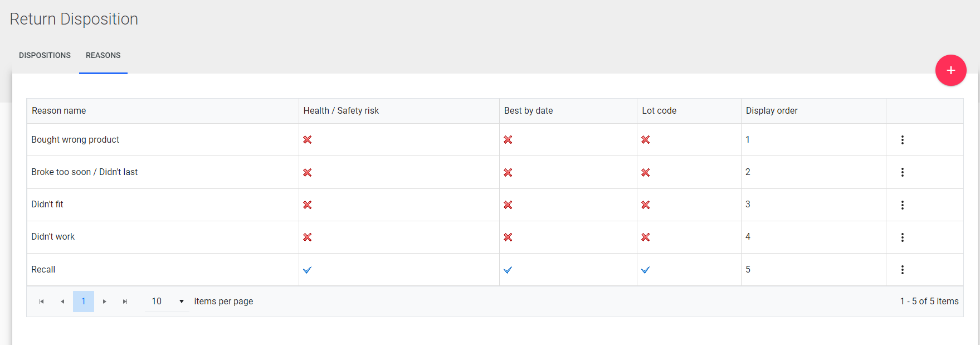Image resolution: width=980 pixels, height=345 pixels.
Task: Click Lot code checkmark for Recall
Action: coord(646,270)
